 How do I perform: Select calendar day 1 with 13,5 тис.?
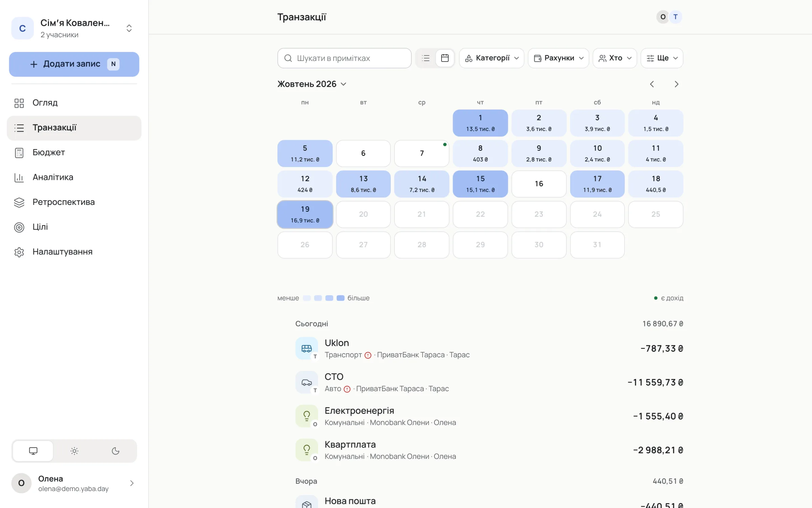[x=480, y=123]
